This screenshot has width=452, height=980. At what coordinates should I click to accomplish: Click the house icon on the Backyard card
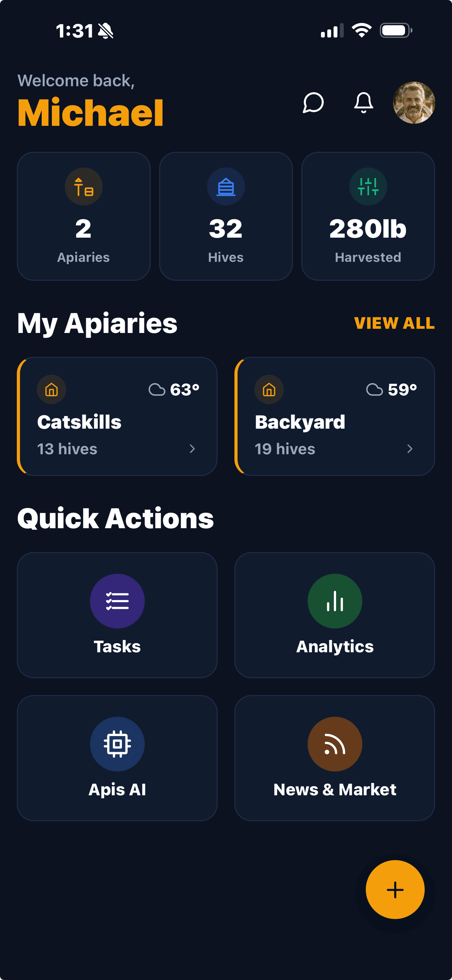pyautogui.click(x=269, y=389)
